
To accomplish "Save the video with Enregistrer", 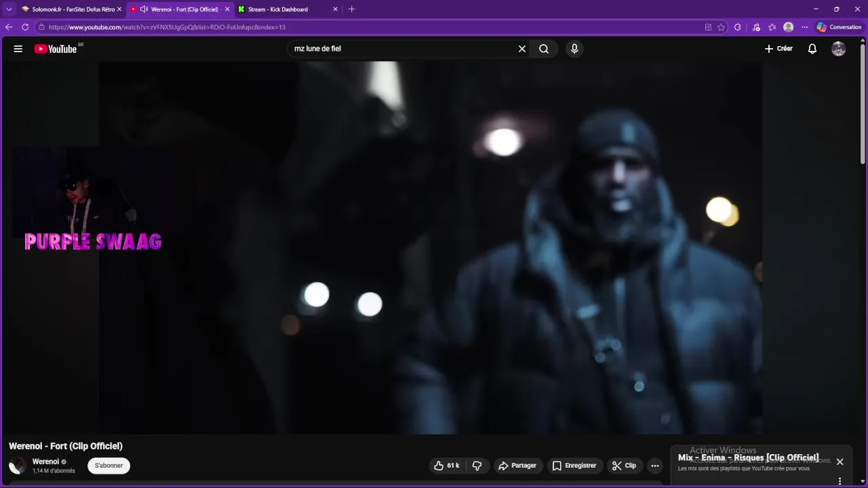I will pos(574,466).
